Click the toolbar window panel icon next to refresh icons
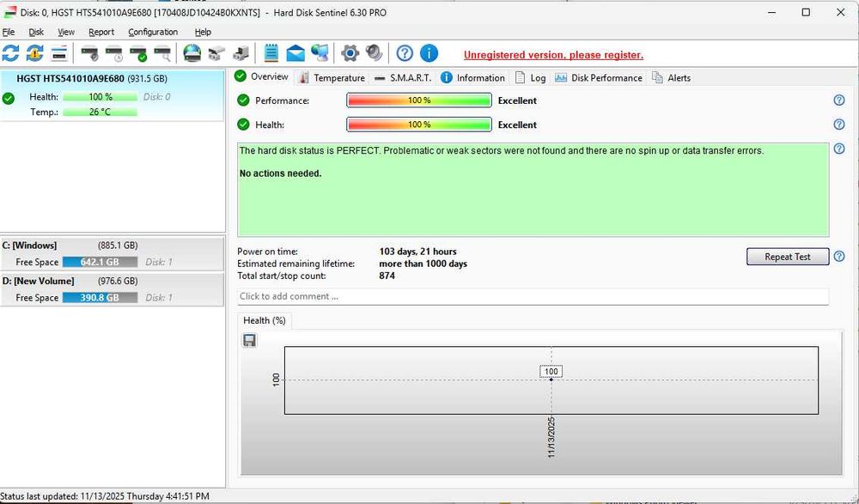This screenshot has height=504, width=859. tap(59, 54)
